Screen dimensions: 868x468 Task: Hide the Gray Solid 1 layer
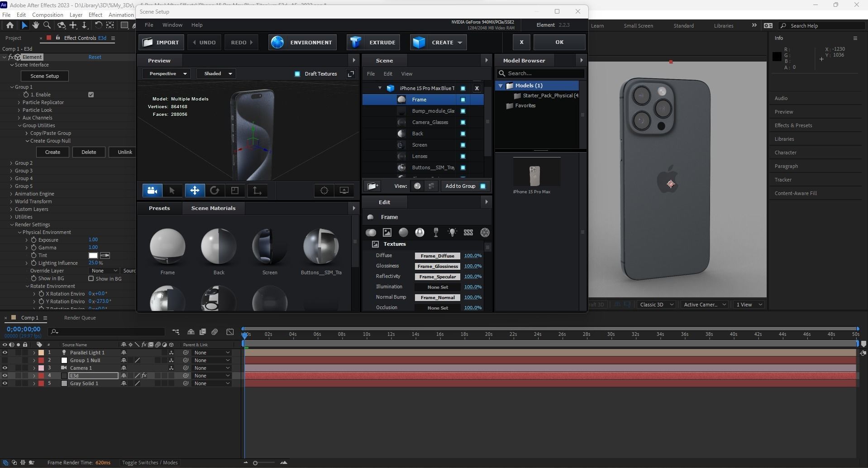click(5, 383)
